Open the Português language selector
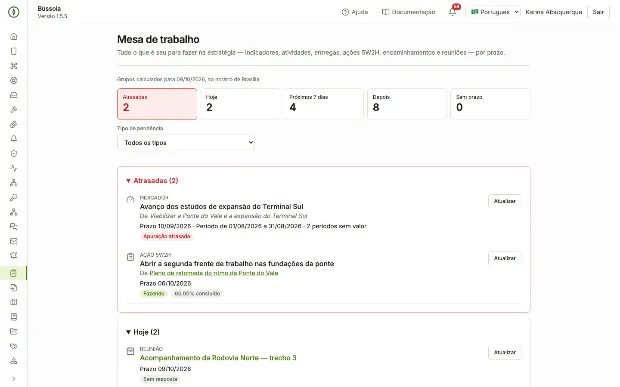Screen dimensions: 620x387 pyautogui.click(x=493, y=12)
